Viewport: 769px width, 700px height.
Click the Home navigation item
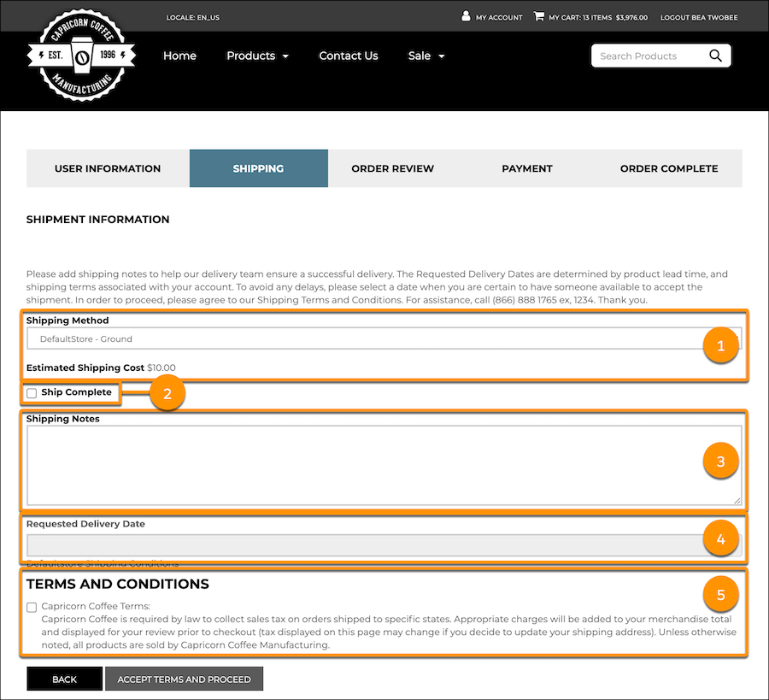(x=179, y=56)
